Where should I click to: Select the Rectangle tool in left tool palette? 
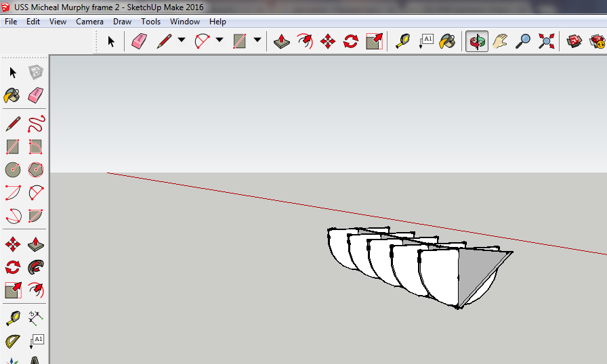(12, 147)
